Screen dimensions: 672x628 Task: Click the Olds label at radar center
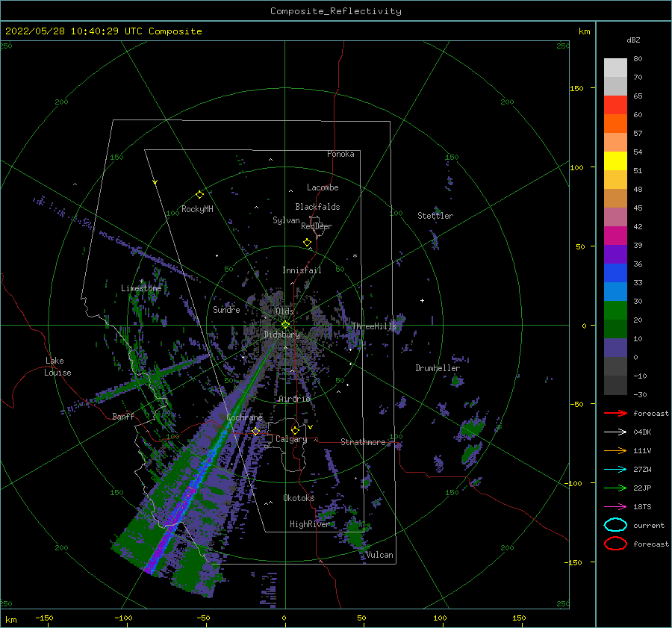284,311
